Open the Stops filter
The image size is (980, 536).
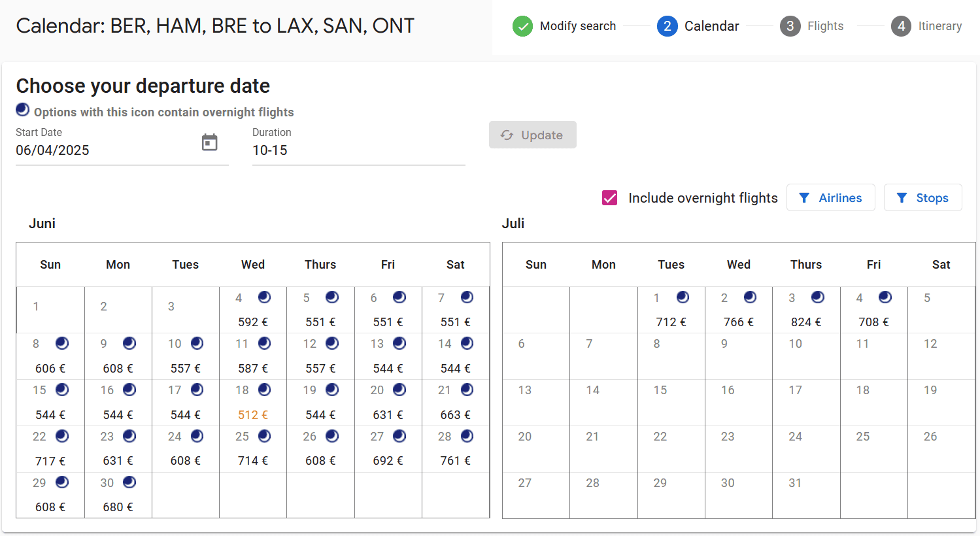(922, 198)
